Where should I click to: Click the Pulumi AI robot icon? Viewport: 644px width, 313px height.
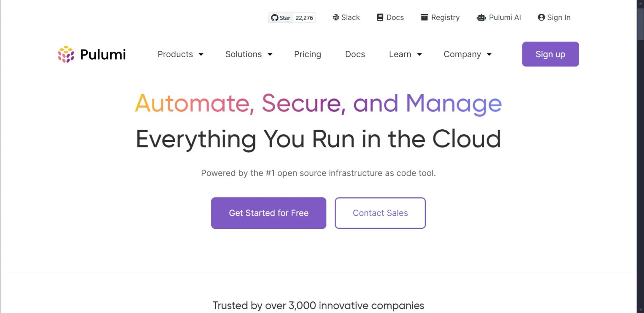481,17
